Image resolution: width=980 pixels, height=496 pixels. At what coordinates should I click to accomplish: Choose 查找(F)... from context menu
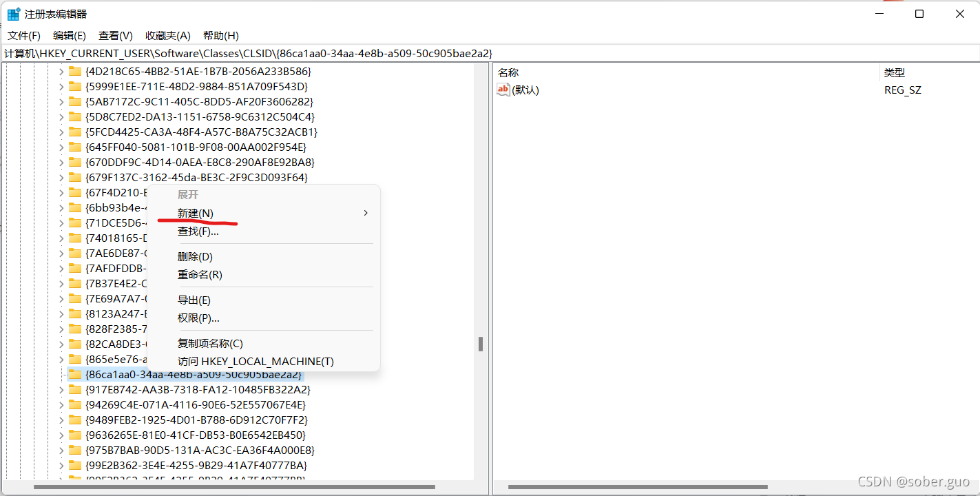pyautogui.click(x=264, y=231)
